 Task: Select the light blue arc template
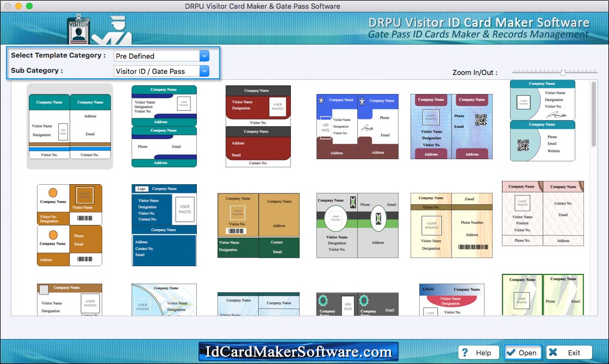point(164,299)
